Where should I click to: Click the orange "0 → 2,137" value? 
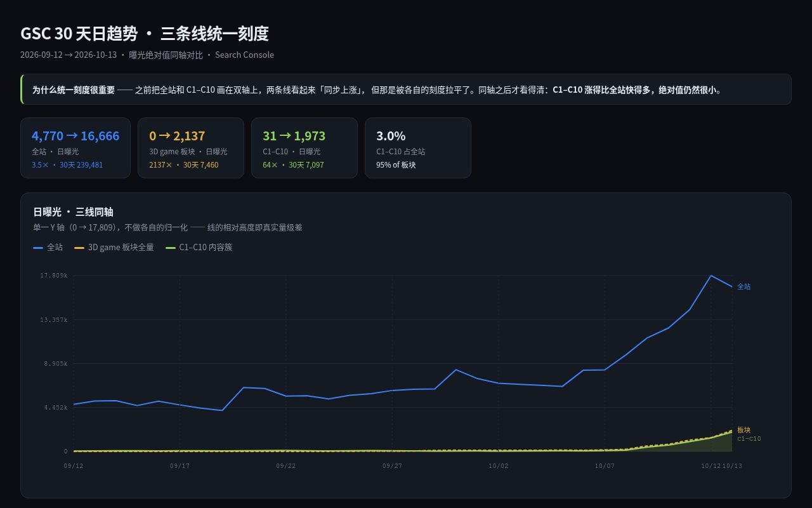point(177,136)
